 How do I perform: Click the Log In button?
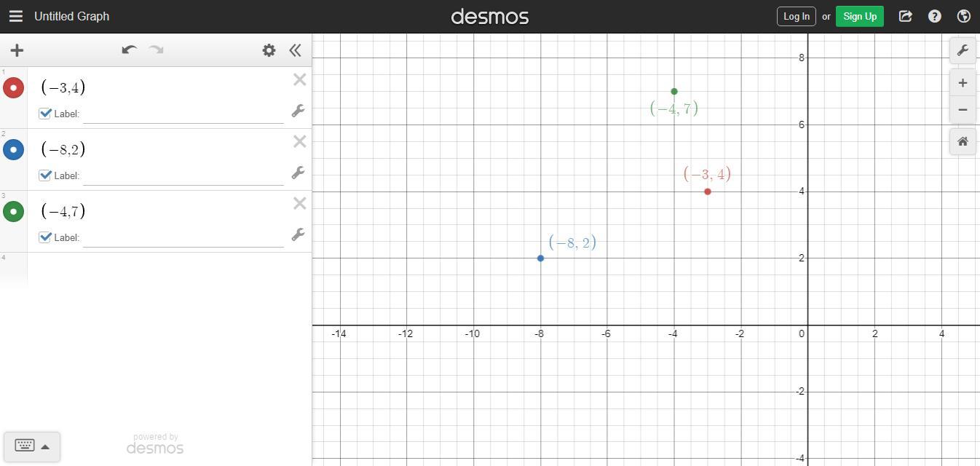point(797,16)
